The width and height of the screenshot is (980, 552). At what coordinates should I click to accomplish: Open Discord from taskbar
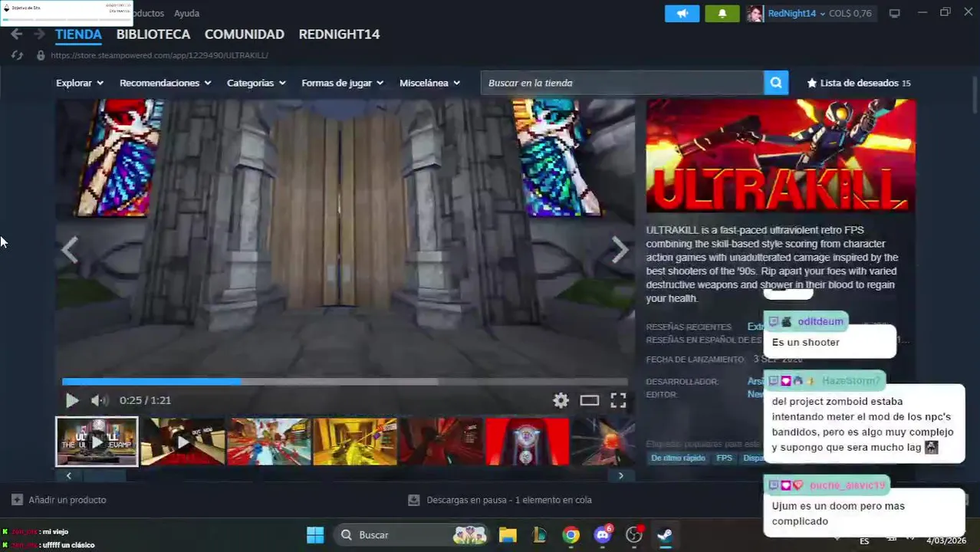click(x=603, y=535)
